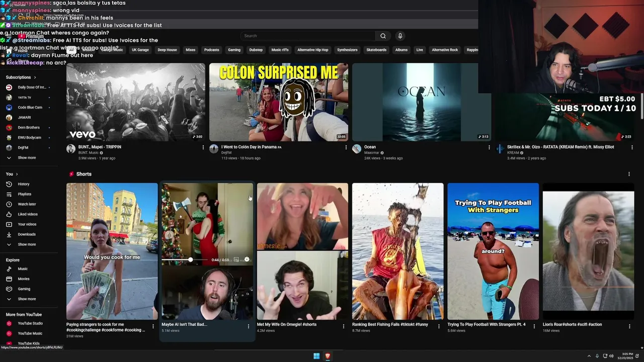Open YouTube Studio link
644x362 pixels.
[x=30, y=323]
